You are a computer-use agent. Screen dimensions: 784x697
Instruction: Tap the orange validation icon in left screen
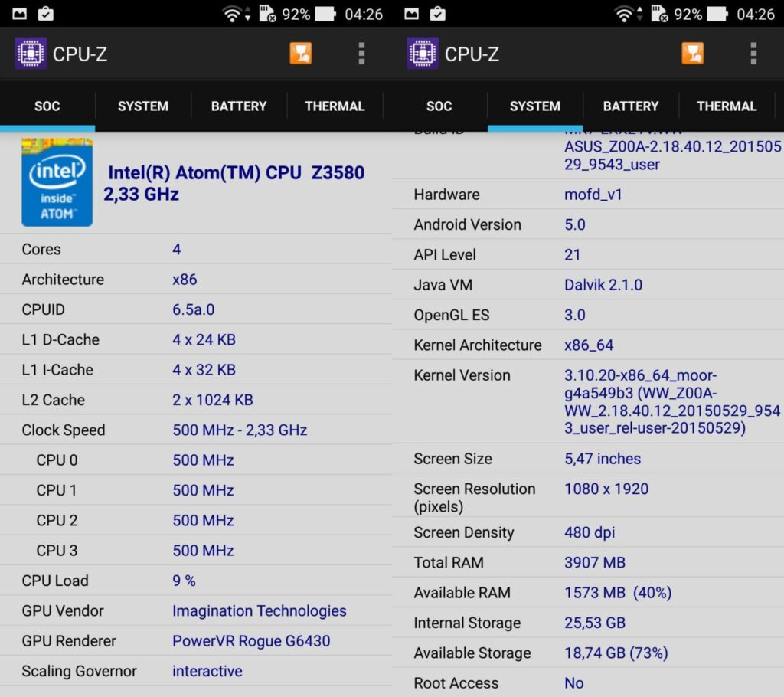click(301, 54)
